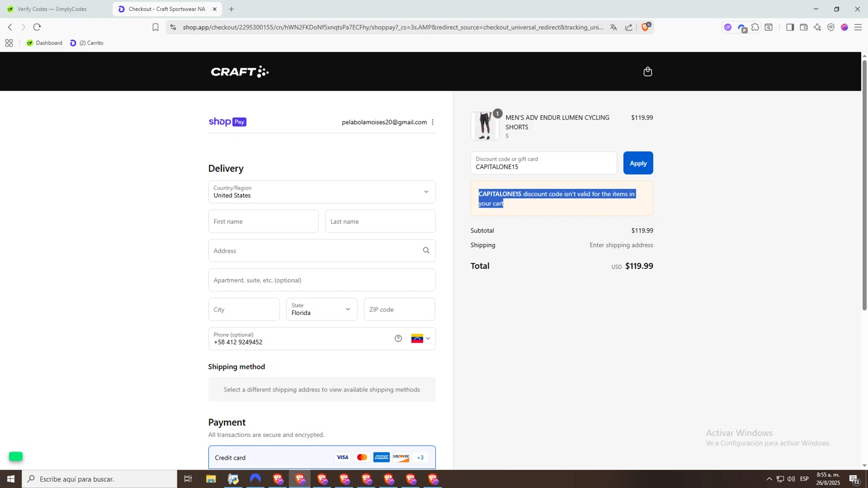
Task: Open the (2) Carrito bookmark
Action: [87, 43]
